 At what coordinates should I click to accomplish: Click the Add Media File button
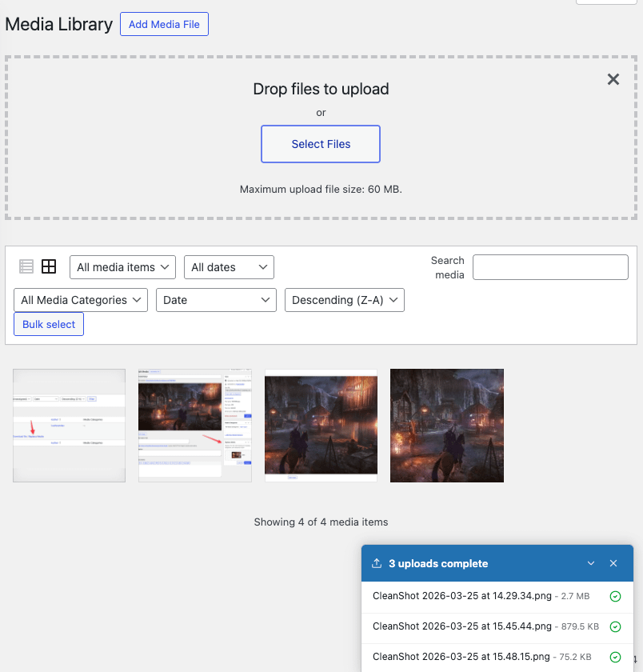[164, 24]
